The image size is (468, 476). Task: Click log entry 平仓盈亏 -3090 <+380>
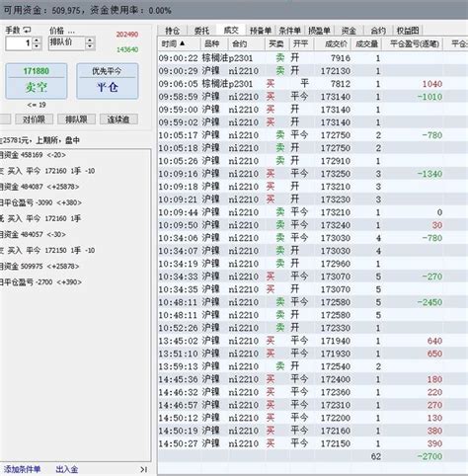tap(40, 202)
